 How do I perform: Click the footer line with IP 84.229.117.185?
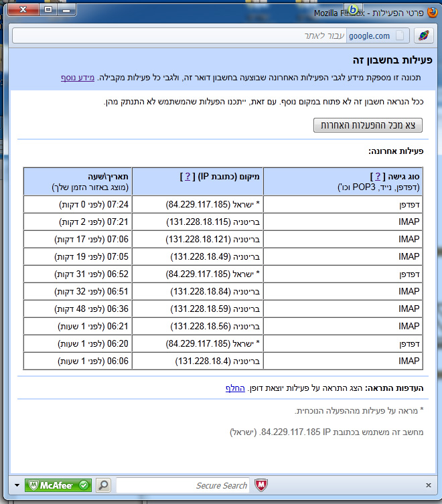(326, 432)
